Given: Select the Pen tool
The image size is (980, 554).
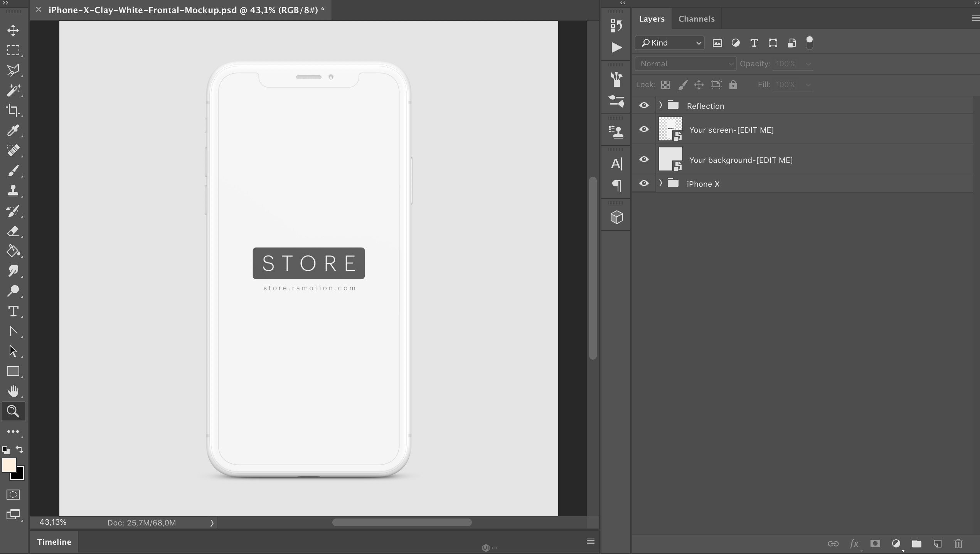Looking at the screenshot, I should point(13,331).
